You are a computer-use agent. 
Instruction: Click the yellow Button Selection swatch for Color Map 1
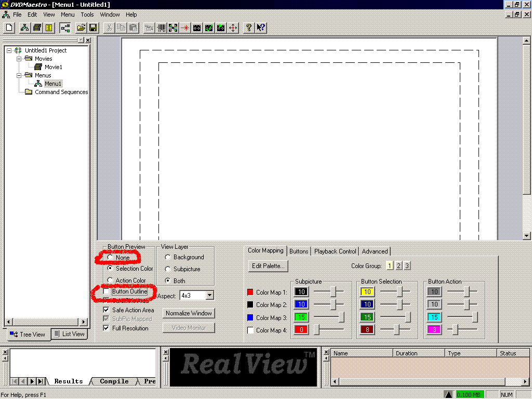pos(367,292)
